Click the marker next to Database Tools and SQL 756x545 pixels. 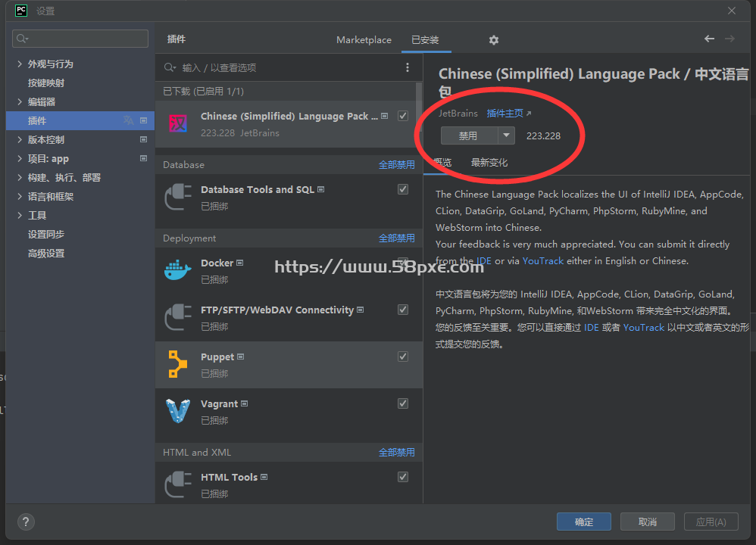[x=321, y=189]
